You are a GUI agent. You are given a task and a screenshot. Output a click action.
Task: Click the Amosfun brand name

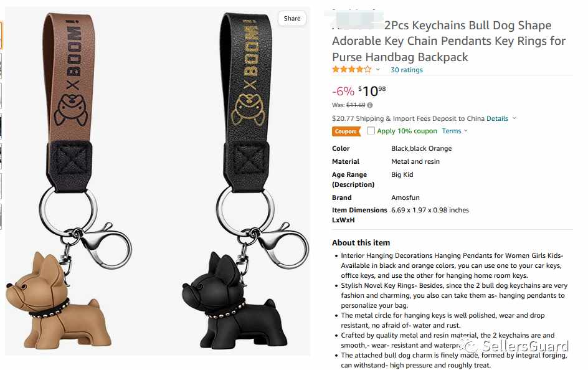tap(405, 197)
